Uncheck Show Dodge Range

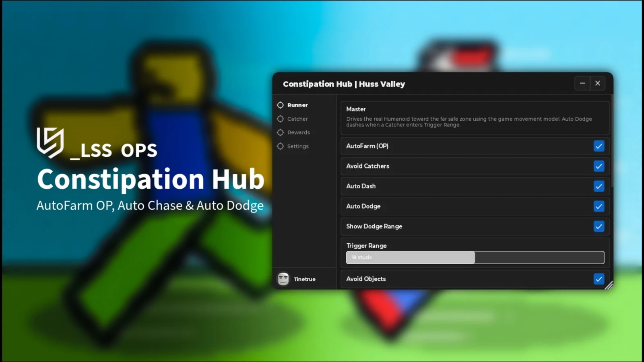point(599,226)
